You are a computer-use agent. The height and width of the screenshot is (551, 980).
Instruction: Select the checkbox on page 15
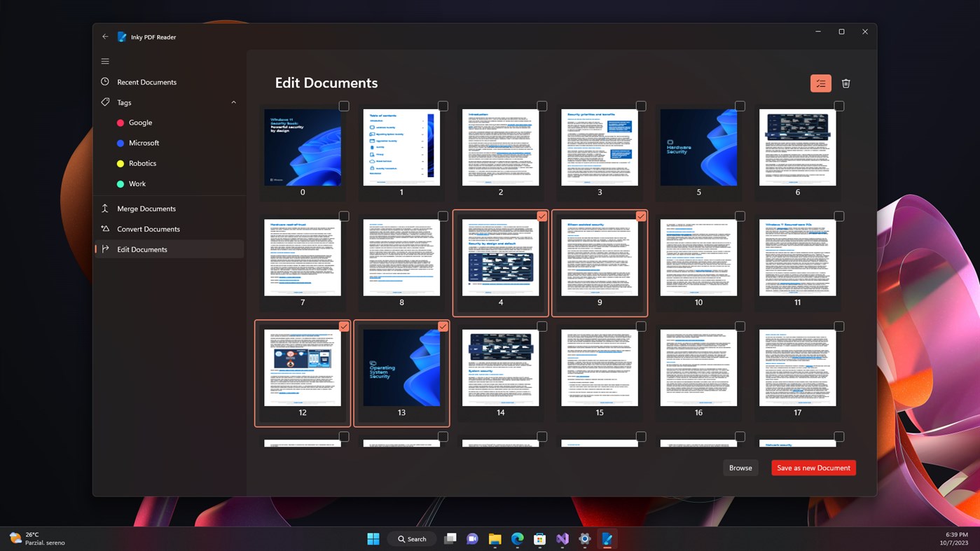(640, 326)
